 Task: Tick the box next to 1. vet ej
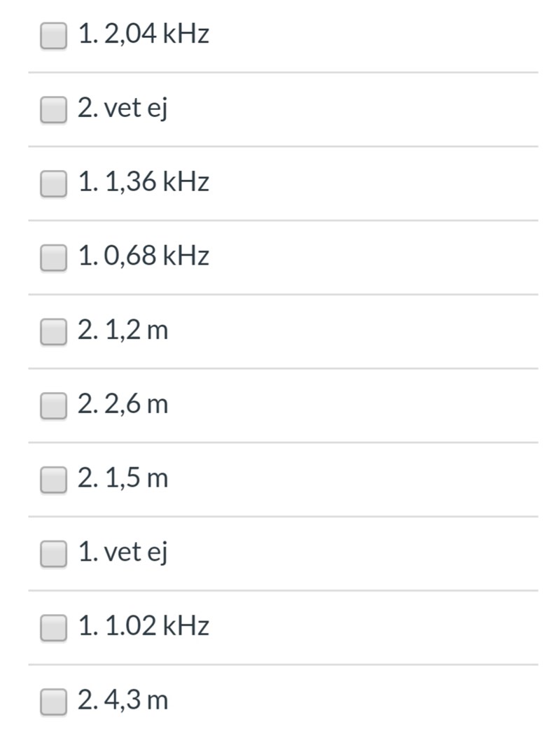pos(53,554)
